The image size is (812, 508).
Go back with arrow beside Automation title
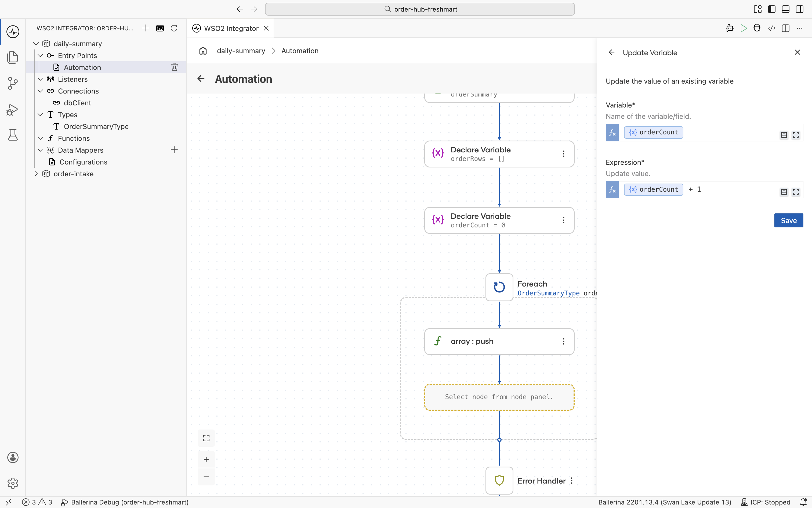click(x=201, y=78)
